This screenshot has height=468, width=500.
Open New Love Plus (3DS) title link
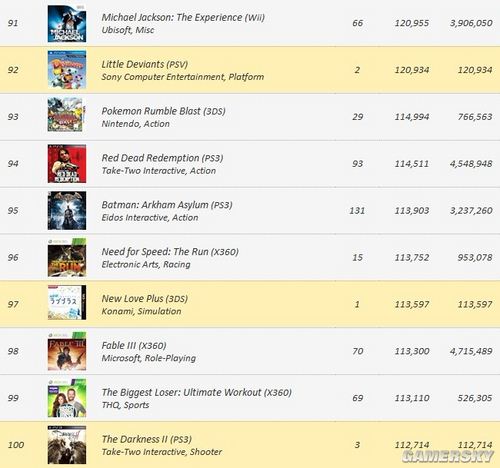click(145, 299)
